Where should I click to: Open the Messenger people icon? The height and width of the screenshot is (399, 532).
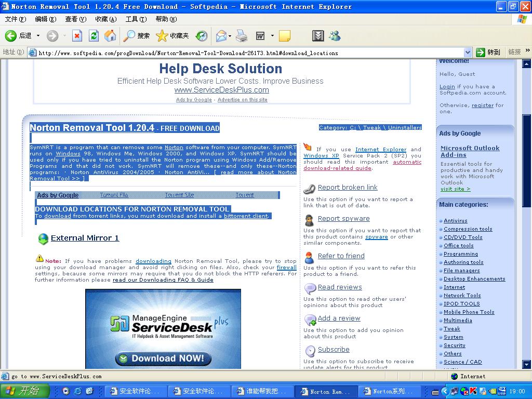pyautogui.click(x=335, y=36)
